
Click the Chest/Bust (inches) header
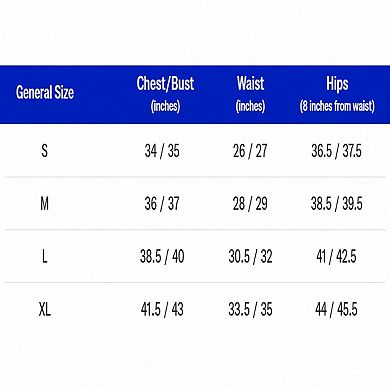pos(165,95)
